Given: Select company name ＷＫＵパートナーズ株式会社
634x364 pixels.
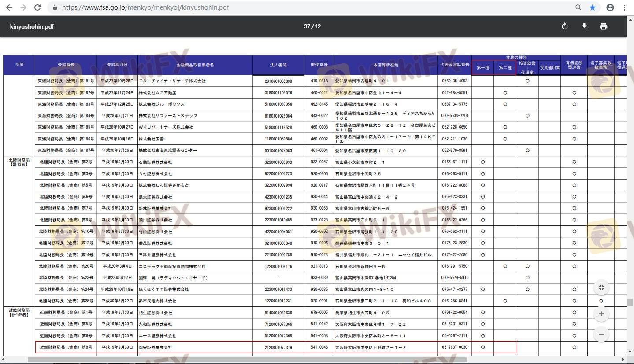Looking at the screenshot, I should [166, 127].
